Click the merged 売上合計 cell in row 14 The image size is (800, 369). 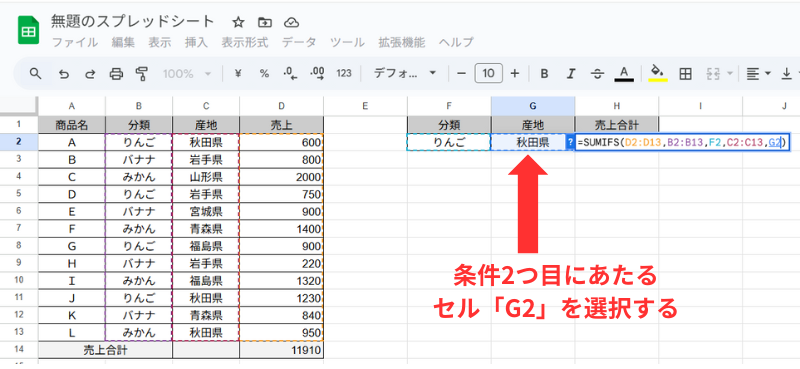[x=106, y=351]
